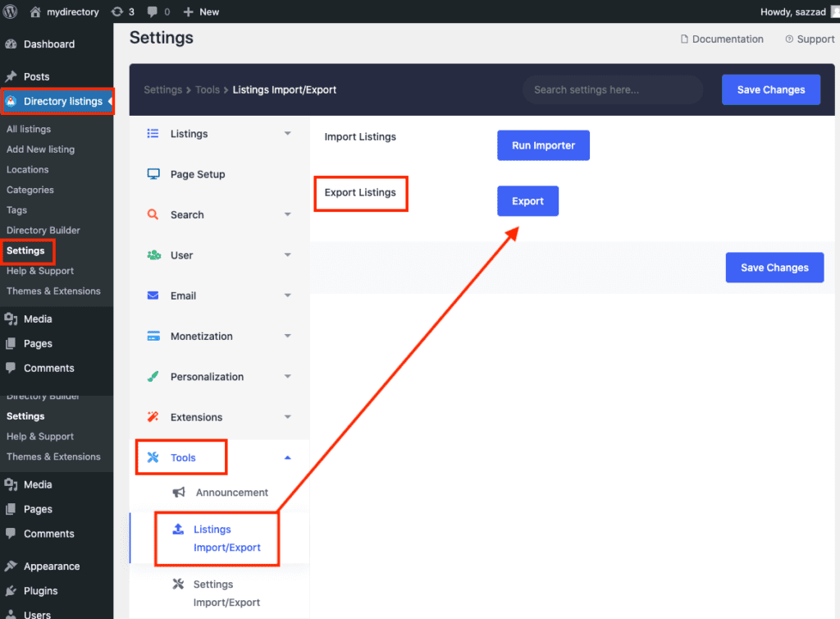The image size is (840, 619).
Task: Click the Announcement megaphone icon
Action: [179, 493]
